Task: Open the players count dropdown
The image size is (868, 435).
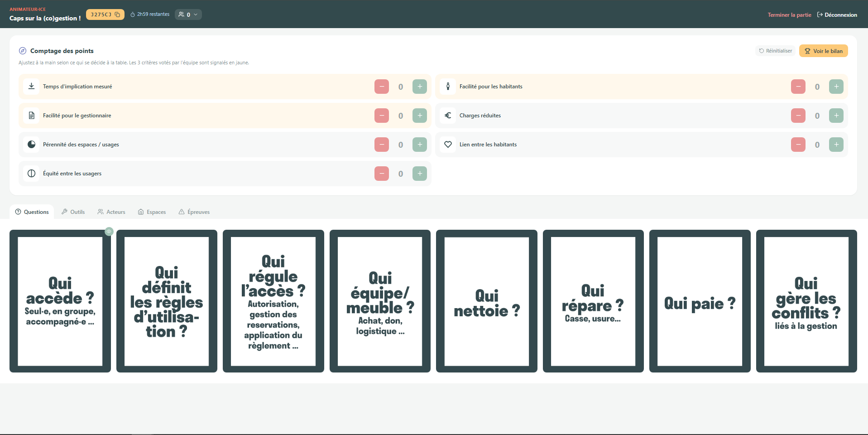Action: pos(188,14)
